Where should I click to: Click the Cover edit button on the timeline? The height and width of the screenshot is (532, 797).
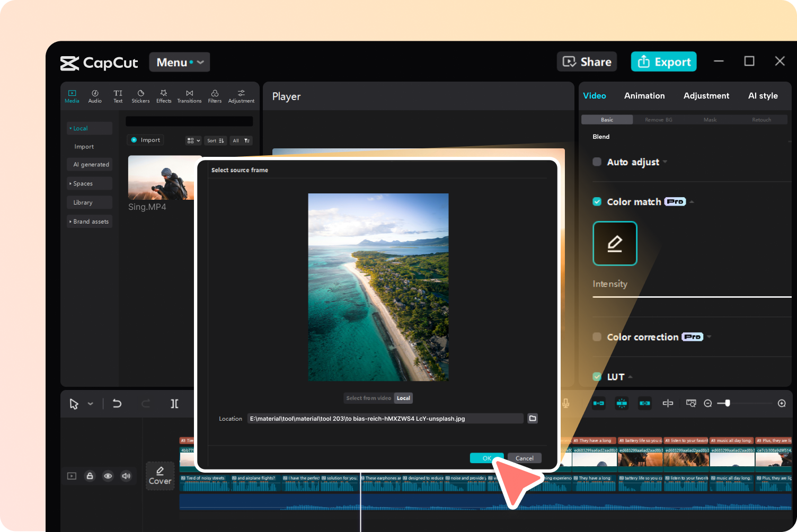click(160, 476)
